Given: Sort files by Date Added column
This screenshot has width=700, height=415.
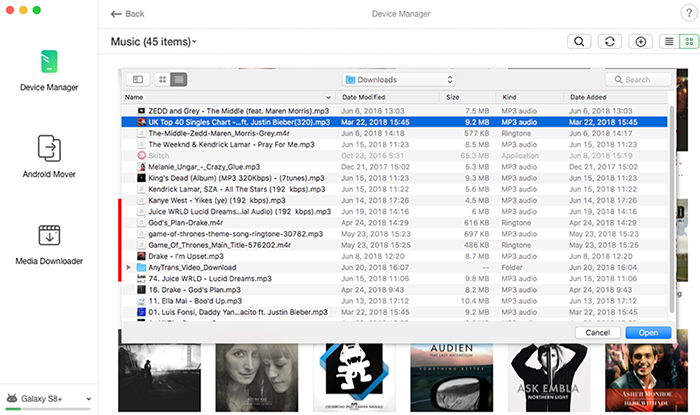Looking at the screenshot, I should click(616, 97).
